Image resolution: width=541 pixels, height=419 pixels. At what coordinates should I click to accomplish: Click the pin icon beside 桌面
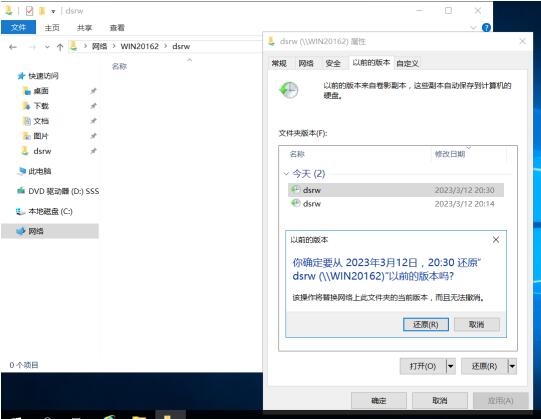coord(93,91)
